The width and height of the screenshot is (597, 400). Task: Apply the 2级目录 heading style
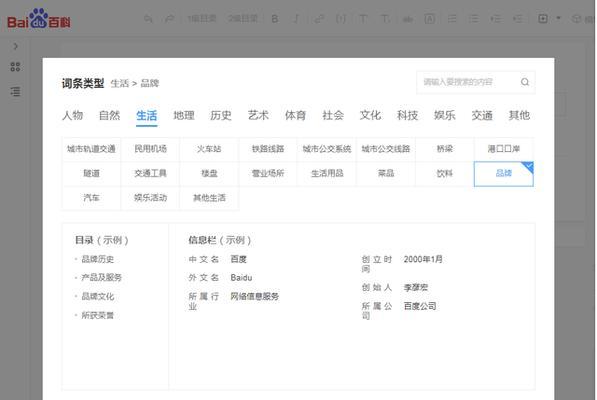coord(243,18)
